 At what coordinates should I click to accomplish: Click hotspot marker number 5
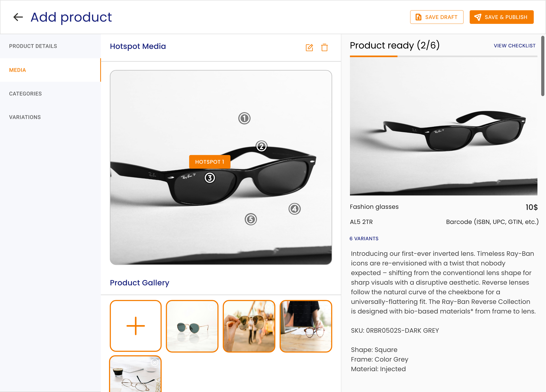tap(251, 219)
